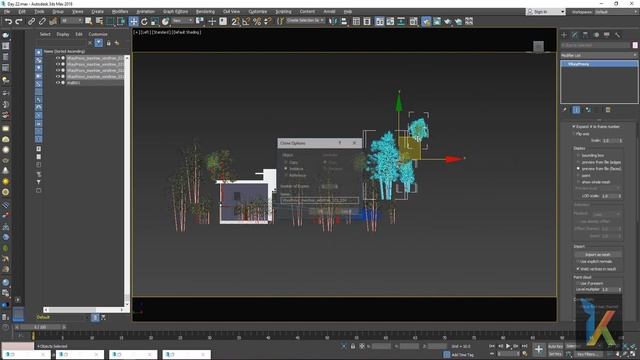
Task: Activate the Select and Scale tool
Action: click(155, 21)
